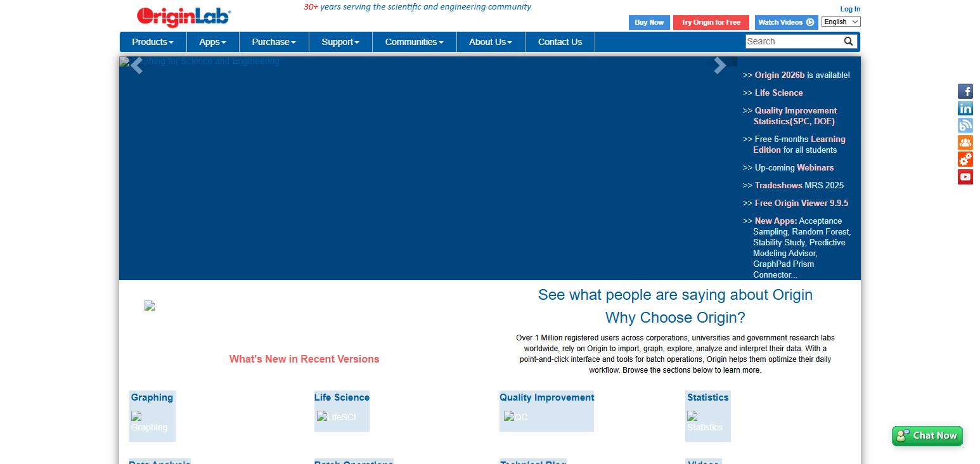The image size is (980, 464).
Task: Open the Contact Us page
Action: click(x=560, y=42)
